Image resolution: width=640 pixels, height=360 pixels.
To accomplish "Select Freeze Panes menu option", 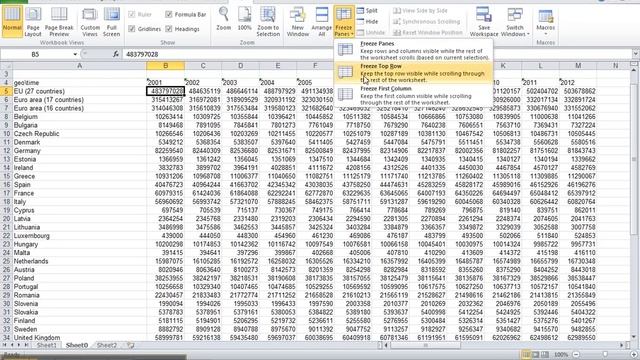I will (x=413, y=50).
